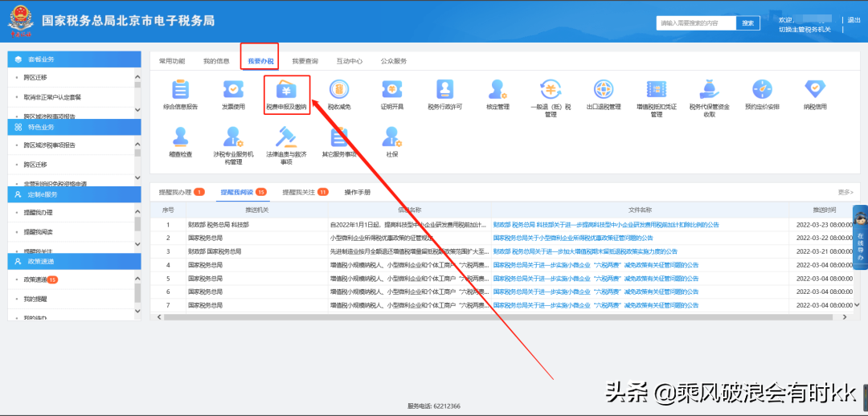
Task: Switch to 我要查询 tab
Action: coord(305,61)
